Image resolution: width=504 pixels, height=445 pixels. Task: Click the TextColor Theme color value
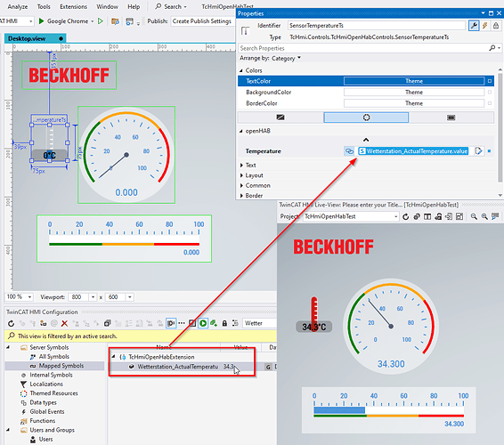point(414,81)
